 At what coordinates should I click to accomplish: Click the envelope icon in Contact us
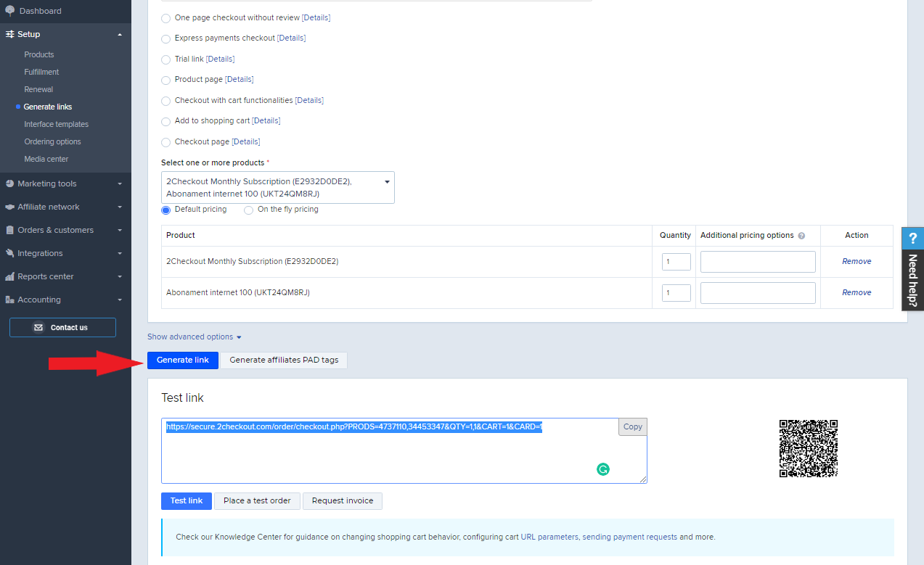point(38,328)
